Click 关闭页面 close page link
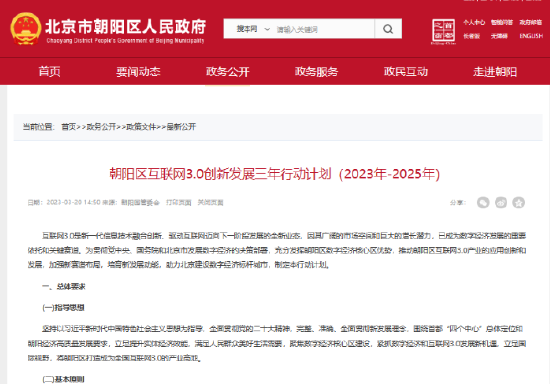Viewport: 550px width, 389px height. tap(210, 202)
